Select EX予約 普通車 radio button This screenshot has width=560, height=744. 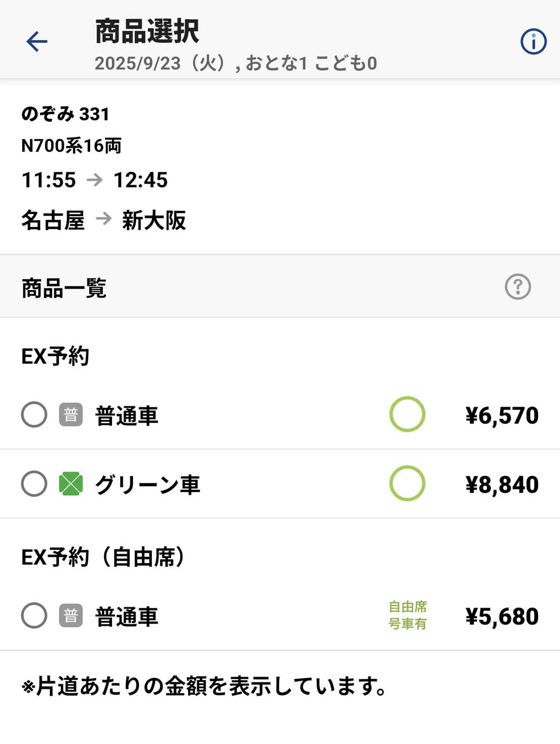[x=34, y=415]
